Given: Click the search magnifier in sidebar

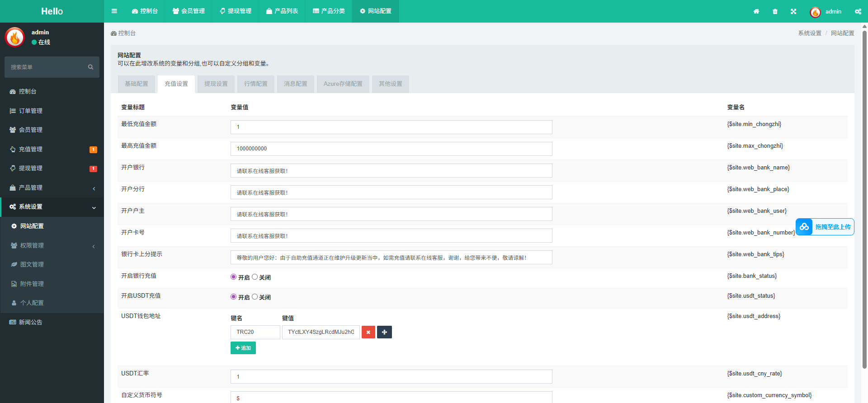Looking at the screenshot, I should pyautogui.click(x=90, y=67).
